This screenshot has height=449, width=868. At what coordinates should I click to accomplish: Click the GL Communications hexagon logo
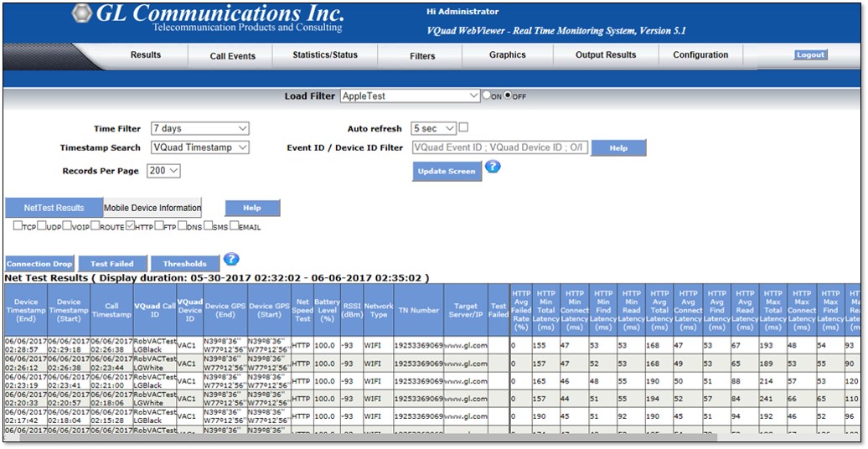[82, 14]
